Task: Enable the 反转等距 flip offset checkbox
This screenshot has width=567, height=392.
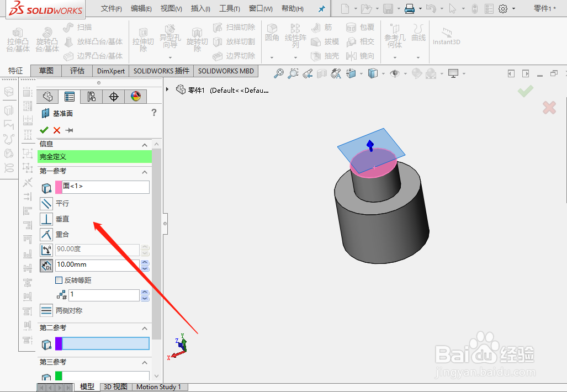Action: tap(59, 280)
